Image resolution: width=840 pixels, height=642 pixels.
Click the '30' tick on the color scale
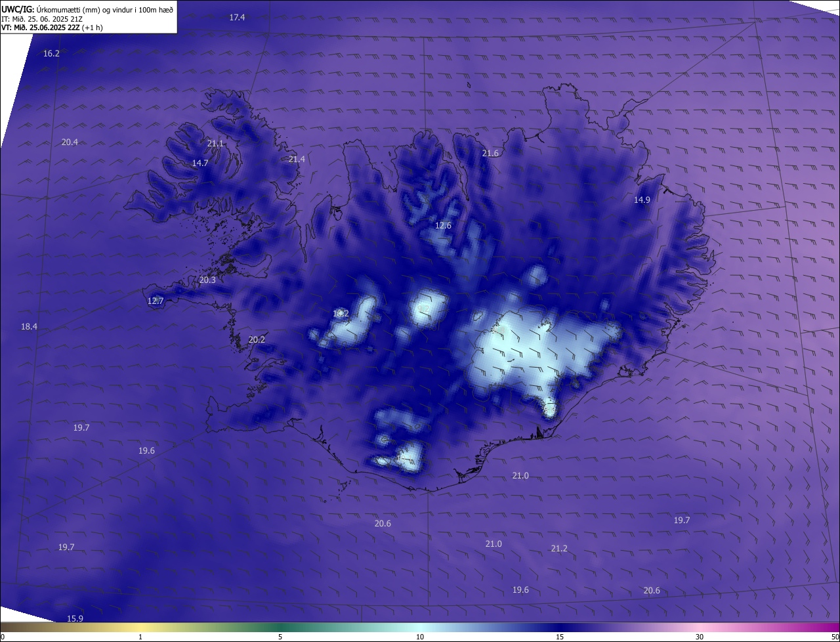(700, 637)
